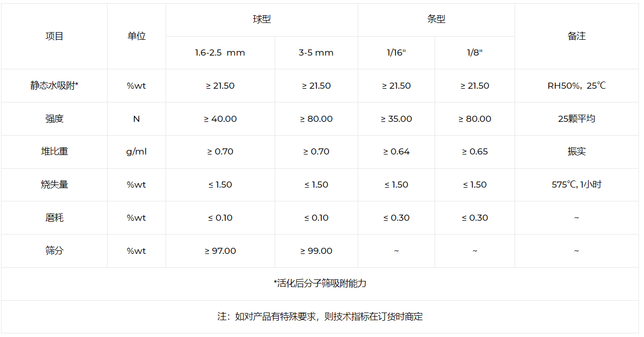Select the 1/8" subheader cell

(x=474, y=53)
